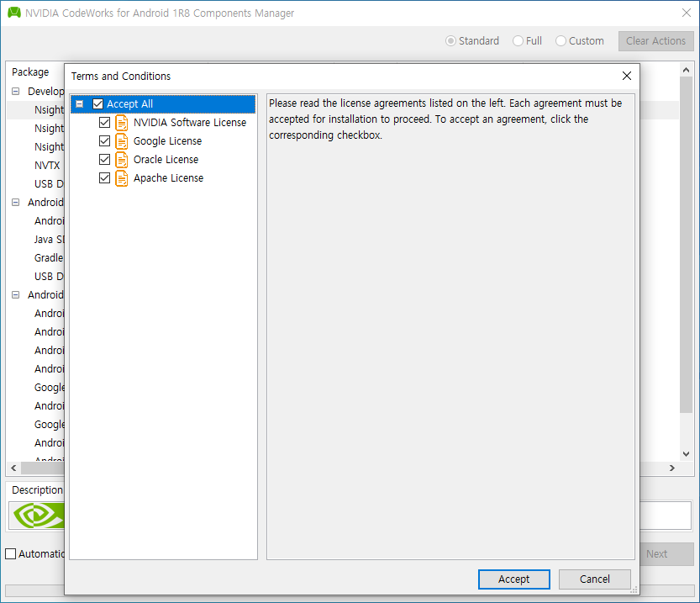Click the Next button
Image resolution: width=700 pixels, height=603 pixels.
pos(666,554)
